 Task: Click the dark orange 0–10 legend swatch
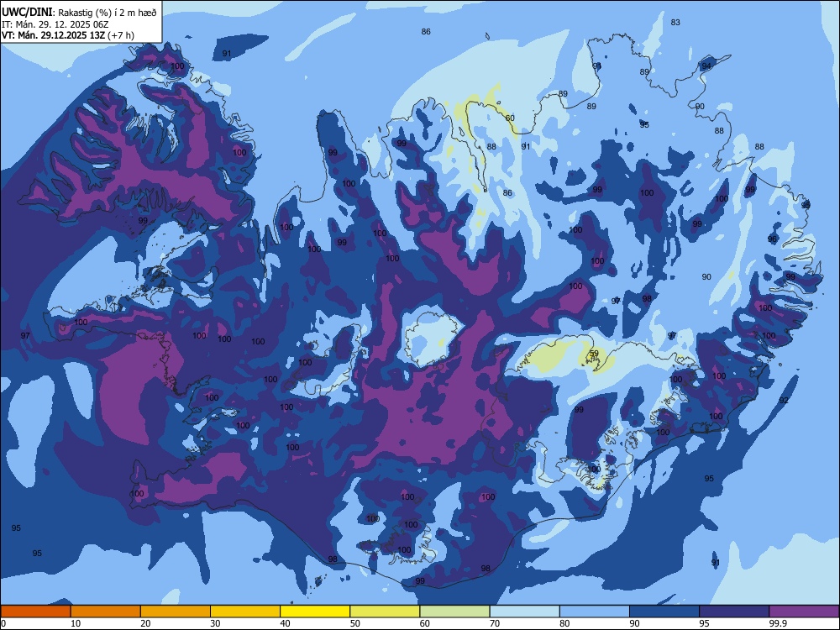tap(35, 612)
